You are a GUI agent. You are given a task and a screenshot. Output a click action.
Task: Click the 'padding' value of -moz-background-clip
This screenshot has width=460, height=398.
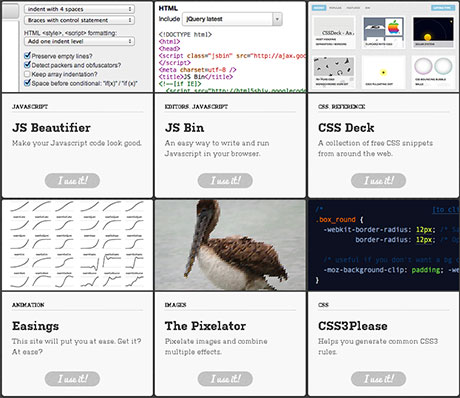(x=426, y=270)
